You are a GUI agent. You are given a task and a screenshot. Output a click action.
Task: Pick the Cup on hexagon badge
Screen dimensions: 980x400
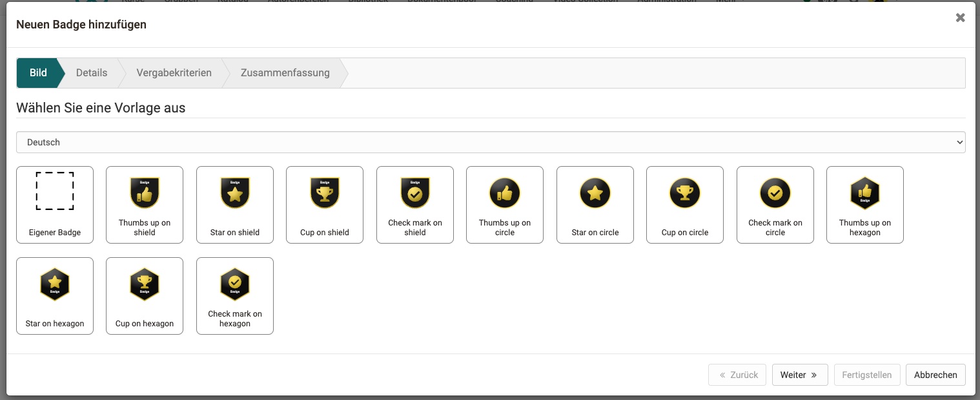tap(145, 295)
